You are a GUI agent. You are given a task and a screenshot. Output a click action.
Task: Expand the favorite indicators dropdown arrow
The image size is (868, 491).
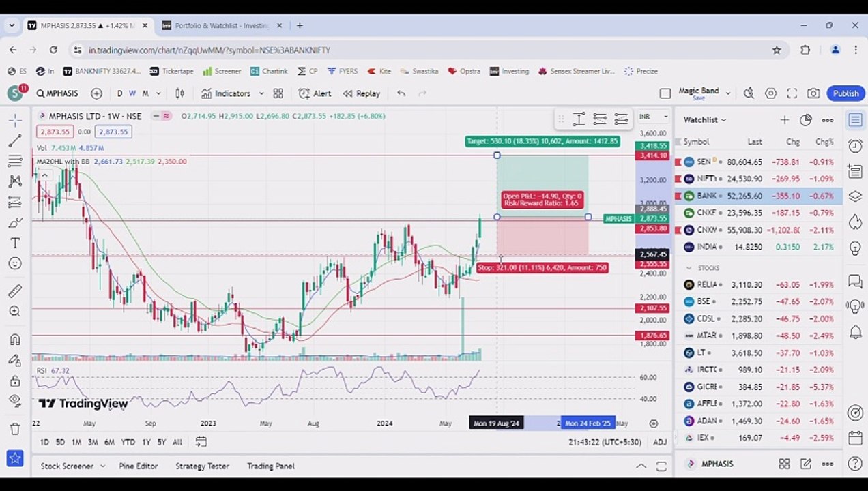[261, 93]
